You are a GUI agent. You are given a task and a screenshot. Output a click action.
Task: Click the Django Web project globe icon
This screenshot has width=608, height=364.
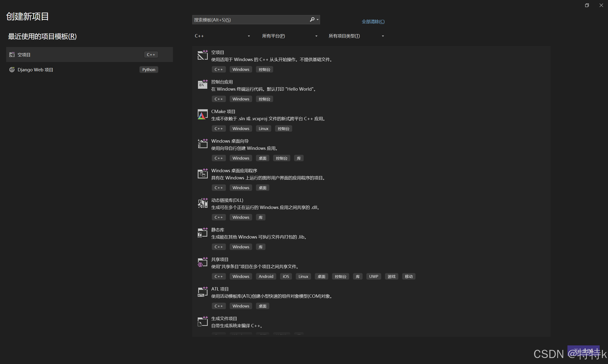(x=12, y=70)
